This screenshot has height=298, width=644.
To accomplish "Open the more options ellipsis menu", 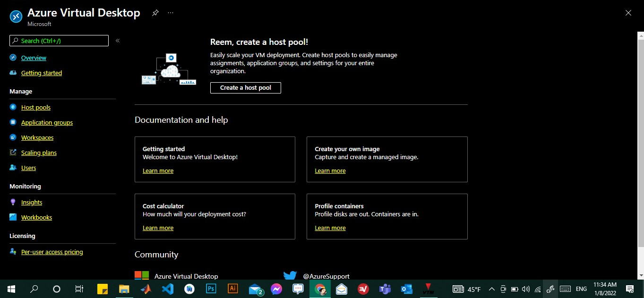I will [x=171, y=13].
